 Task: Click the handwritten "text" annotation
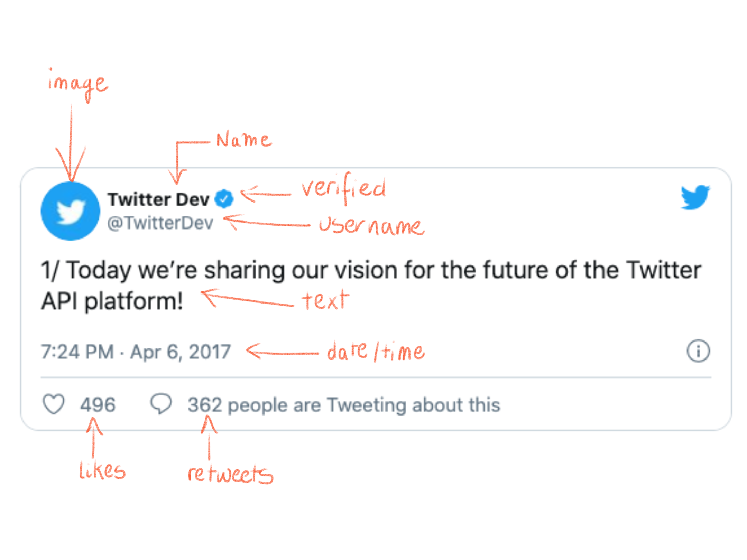click(325, 299)
